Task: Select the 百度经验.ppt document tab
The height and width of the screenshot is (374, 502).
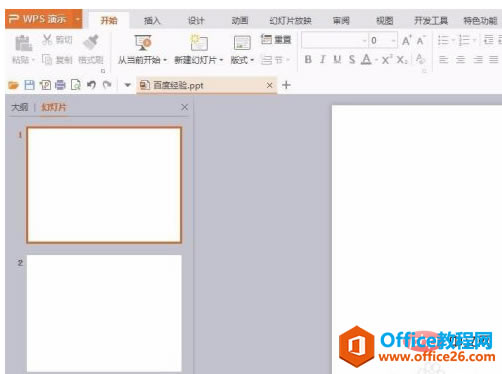Action: click(206, 85)
